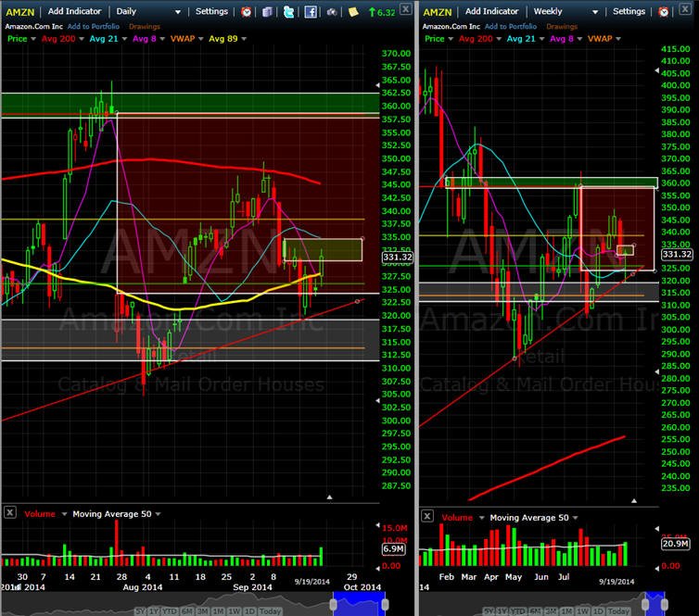The width and height of the screenshot is (699, 616).
Task: Open Volume indicator menu in Daily chart
Action: pos(64,514)
